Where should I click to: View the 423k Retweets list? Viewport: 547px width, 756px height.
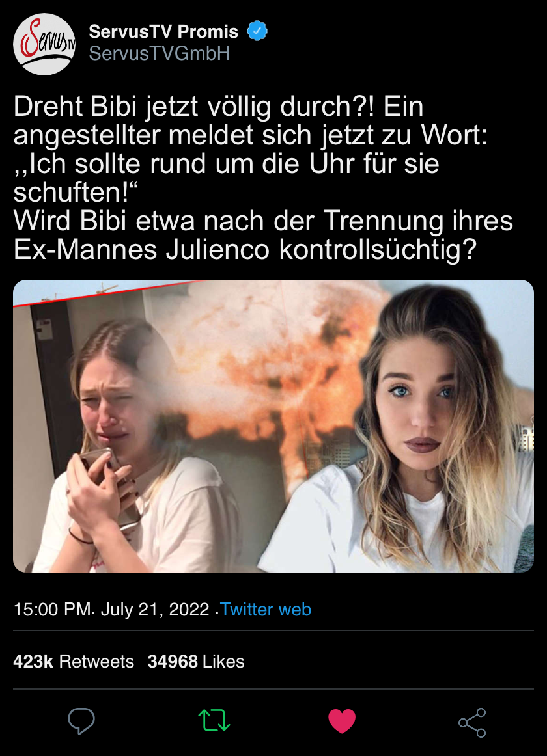[x=74, y=662]
